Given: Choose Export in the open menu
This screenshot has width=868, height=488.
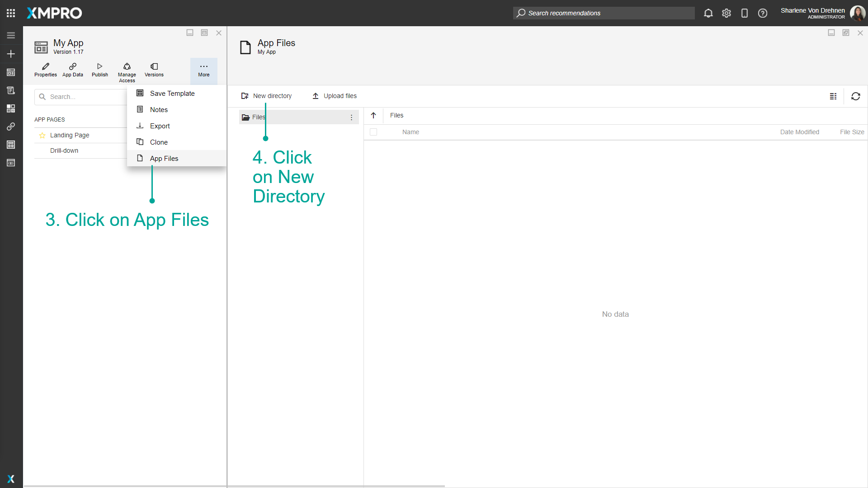Looking at the screenshot, I should (x=159, y=126).
